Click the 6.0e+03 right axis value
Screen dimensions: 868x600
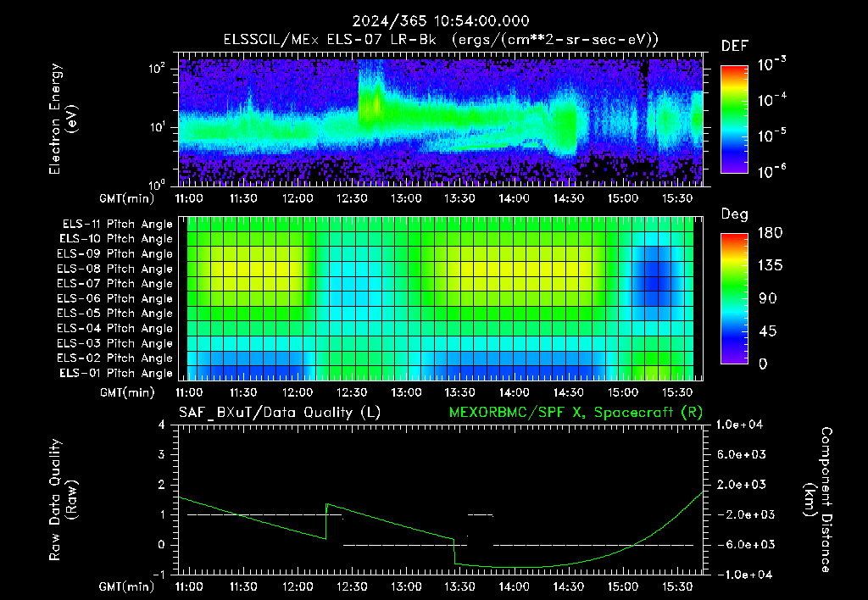pos(742,454)
